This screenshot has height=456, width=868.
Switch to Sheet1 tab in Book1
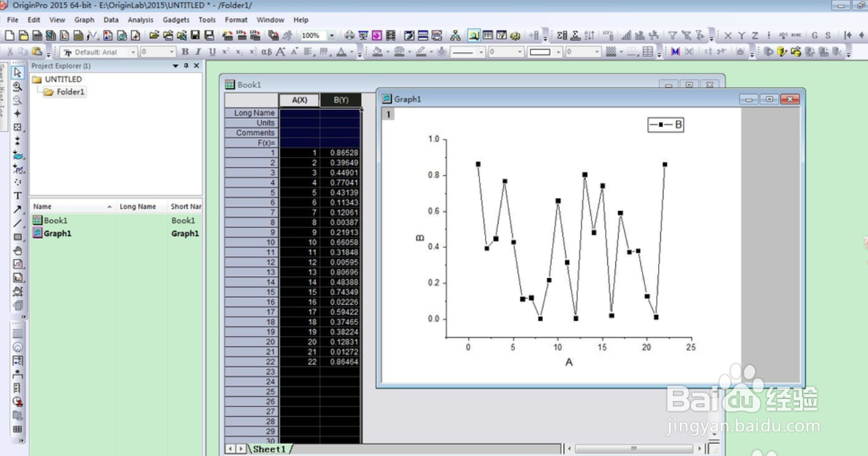[270, 449]
